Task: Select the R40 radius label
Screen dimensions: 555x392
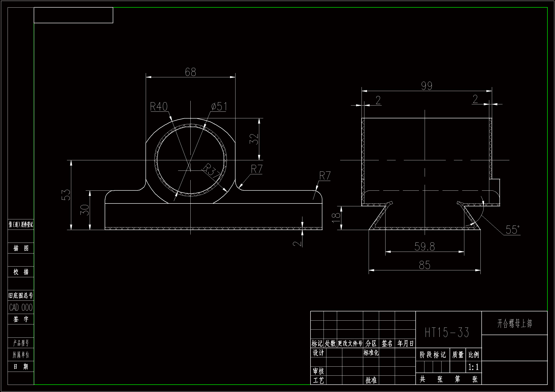Action: [159, 106]
